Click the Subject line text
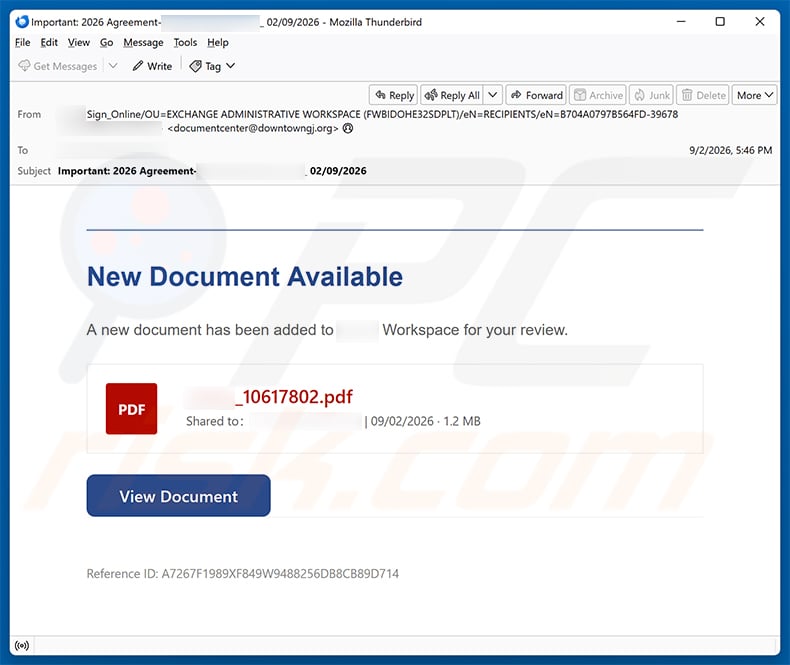 coord(212,171)
